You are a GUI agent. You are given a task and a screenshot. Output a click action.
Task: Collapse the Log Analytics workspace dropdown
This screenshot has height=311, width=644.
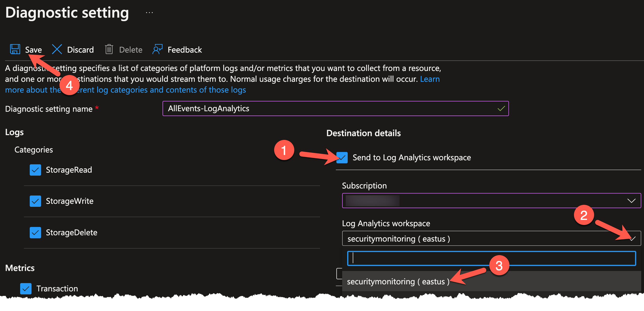point(632,238)
